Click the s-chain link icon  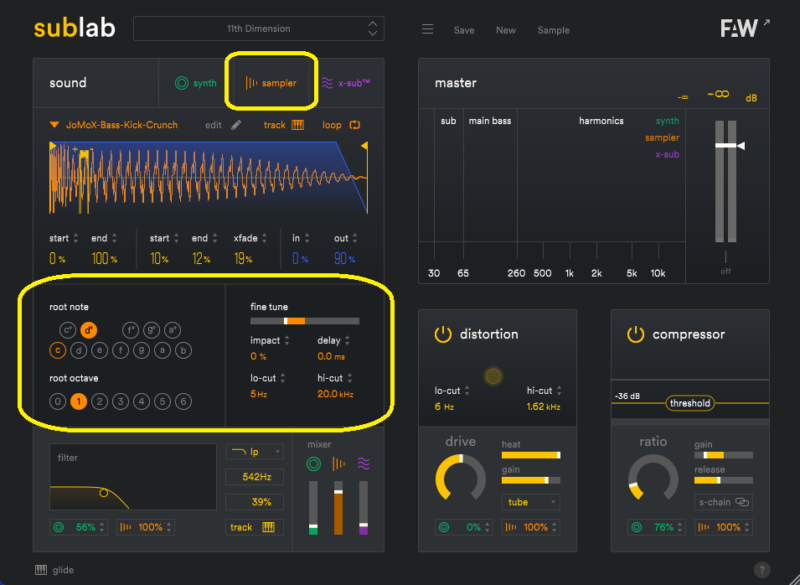tap(741, 502)
